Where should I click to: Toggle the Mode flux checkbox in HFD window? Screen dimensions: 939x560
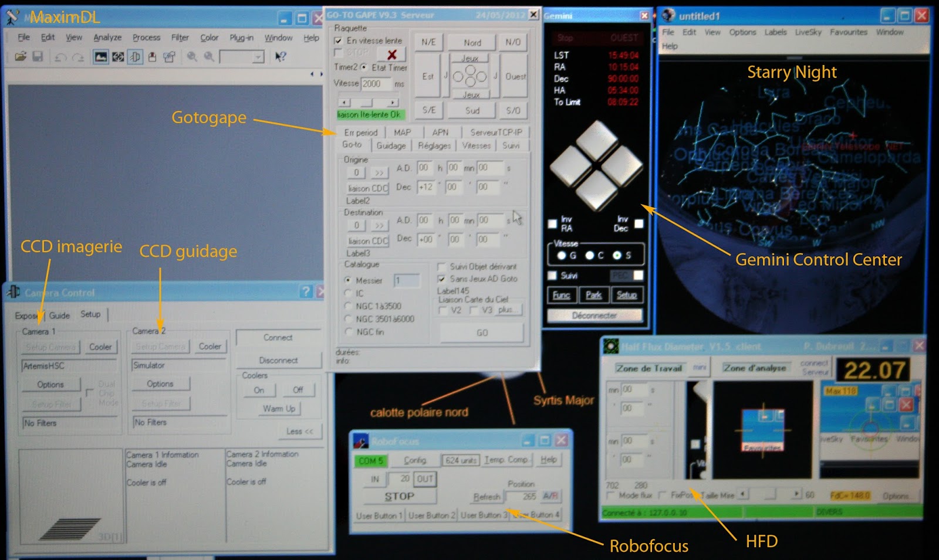point(611,495)
